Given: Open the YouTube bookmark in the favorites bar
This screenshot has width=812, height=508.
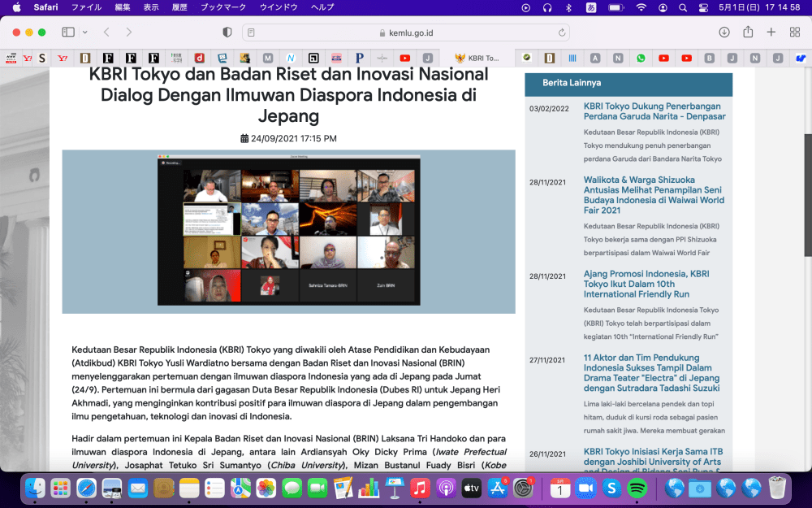Looking at the screenshot, I should tap(404, 58).
